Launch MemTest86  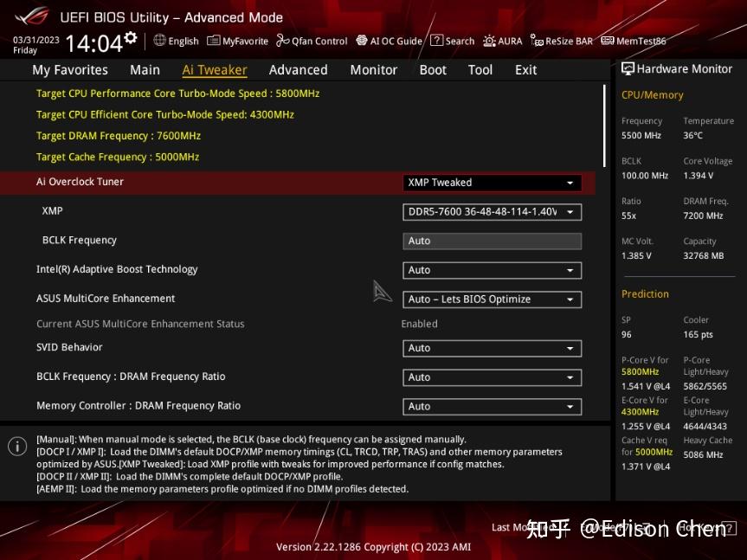[630, 41]
